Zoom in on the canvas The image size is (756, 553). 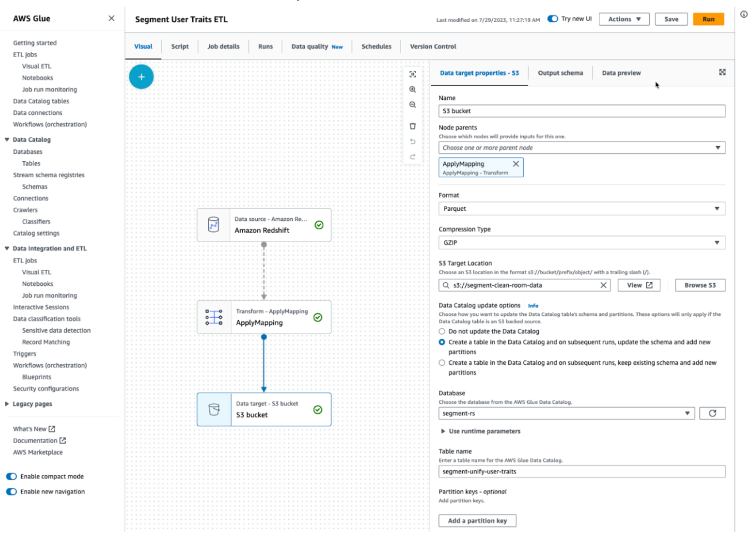tap(413, 89)
